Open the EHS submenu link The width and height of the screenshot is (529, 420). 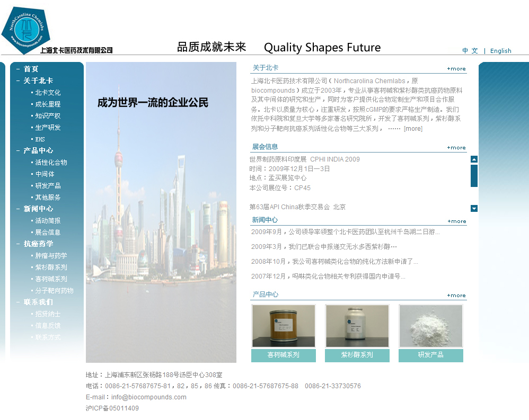tap(40, 139)
